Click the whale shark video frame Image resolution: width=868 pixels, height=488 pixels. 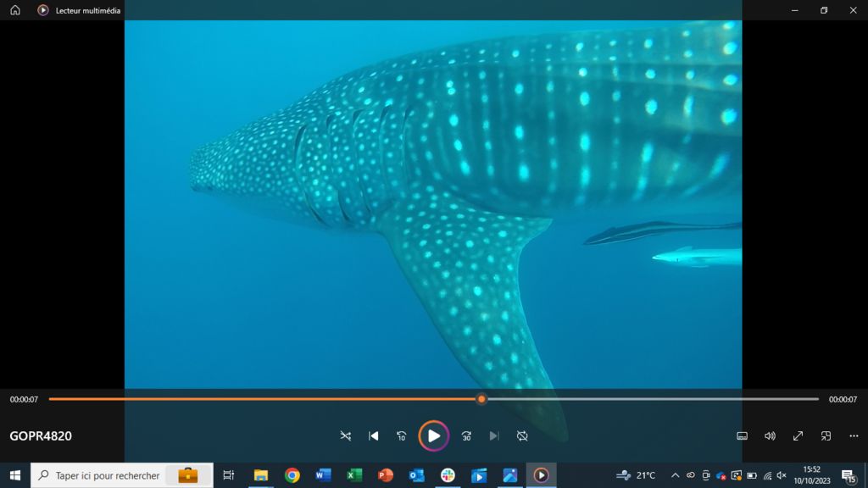coord(432,203)
